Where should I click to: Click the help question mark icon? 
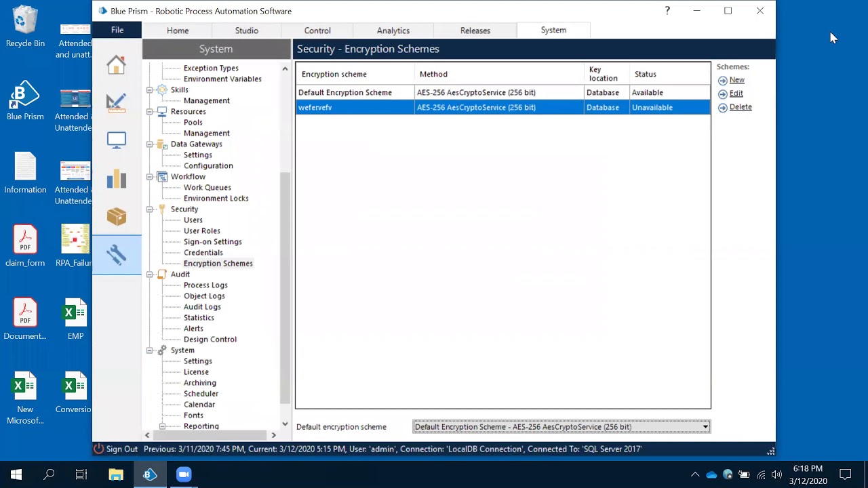[667, 11]
